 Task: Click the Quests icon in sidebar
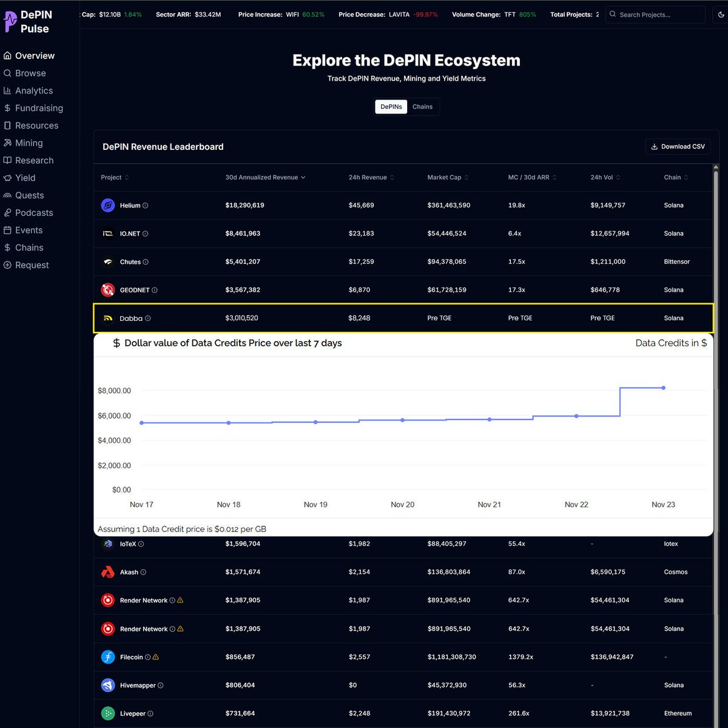pos(7,195)
